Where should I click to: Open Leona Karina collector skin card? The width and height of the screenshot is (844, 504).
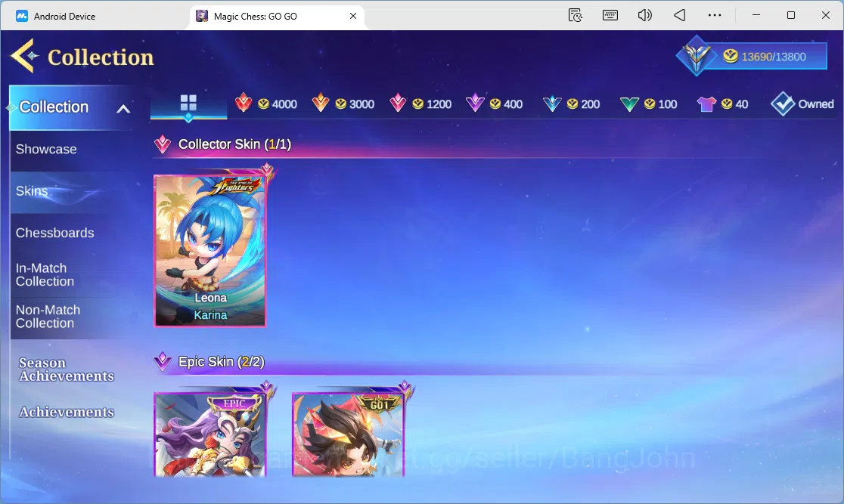(x=210, y=251)
